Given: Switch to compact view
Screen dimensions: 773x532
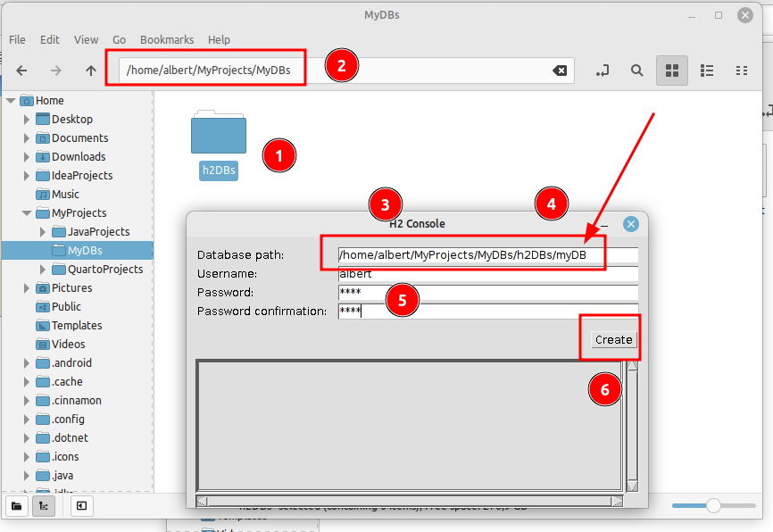Looking at the screenshot, I should (742, 71).
